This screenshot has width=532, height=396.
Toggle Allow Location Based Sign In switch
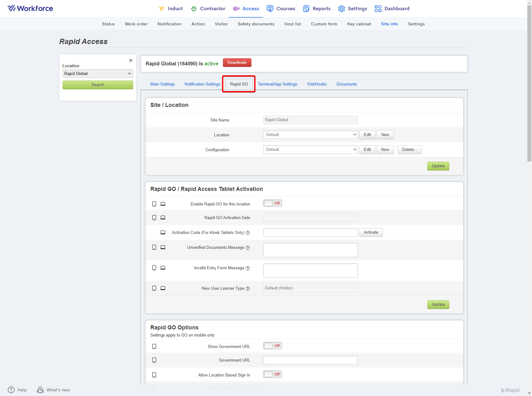(273, 374)
